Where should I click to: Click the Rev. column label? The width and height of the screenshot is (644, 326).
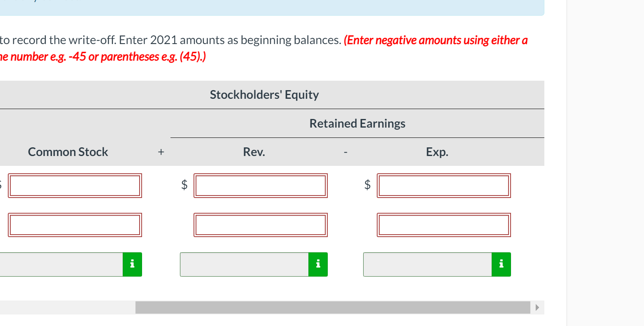coord(254,152)
